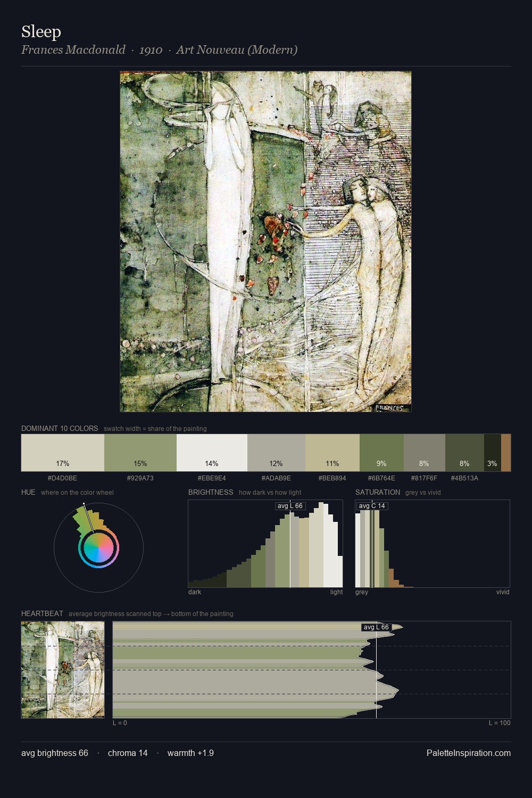Select the #D4D0BE 17% swatch
The height and width of the screenshot is (798, 532).
point(63,453)
